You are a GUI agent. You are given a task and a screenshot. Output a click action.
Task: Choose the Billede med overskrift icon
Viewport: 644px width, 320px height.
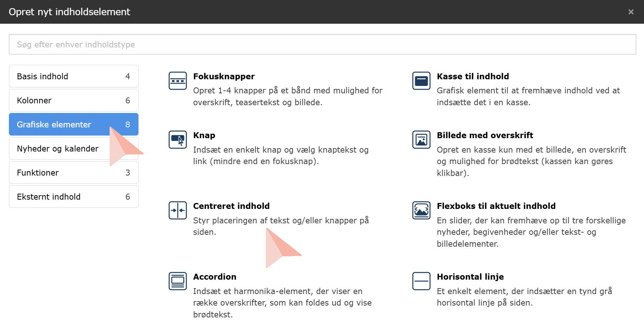tap(421, 140)
